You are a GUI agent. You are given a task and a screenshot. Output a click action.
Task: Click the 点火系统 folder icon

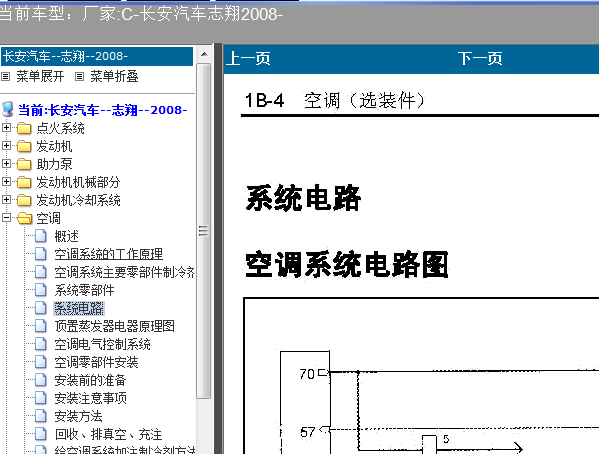pos(24,128)
